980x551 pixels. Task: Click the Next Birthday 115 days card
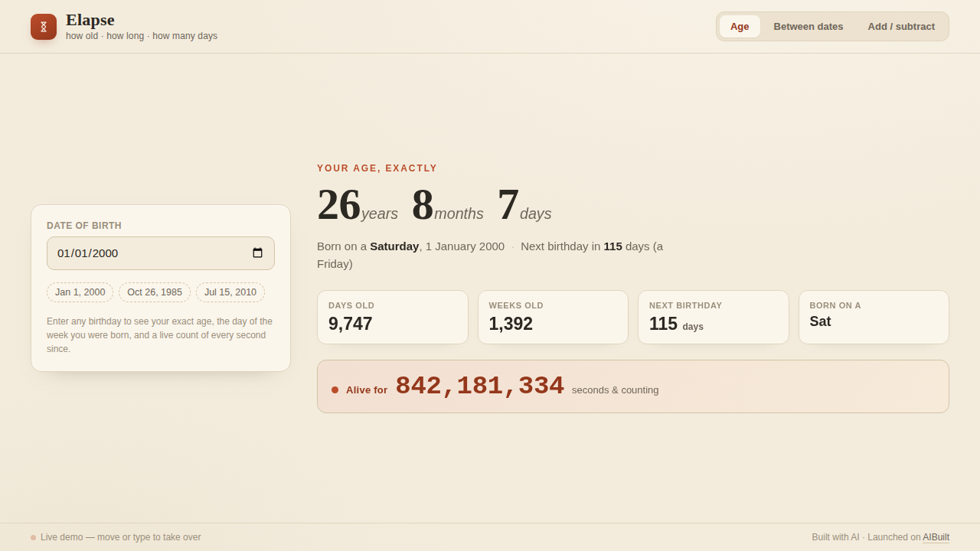(714, 317)
